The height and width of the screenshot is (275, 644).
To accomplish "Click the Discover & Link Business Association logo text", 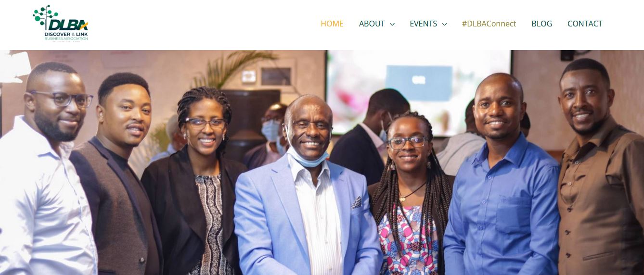I will tap(66, 36).
